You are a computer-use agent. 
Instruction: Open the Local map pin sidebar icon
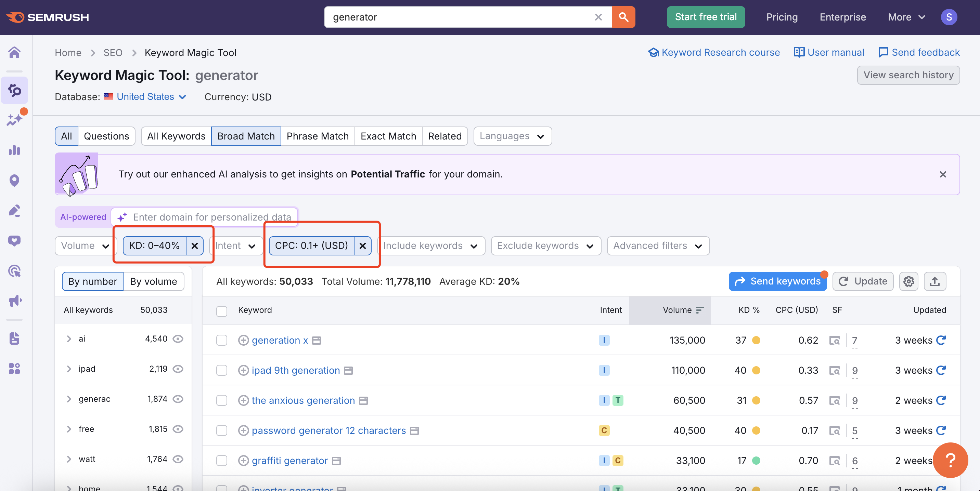(14, 181)
